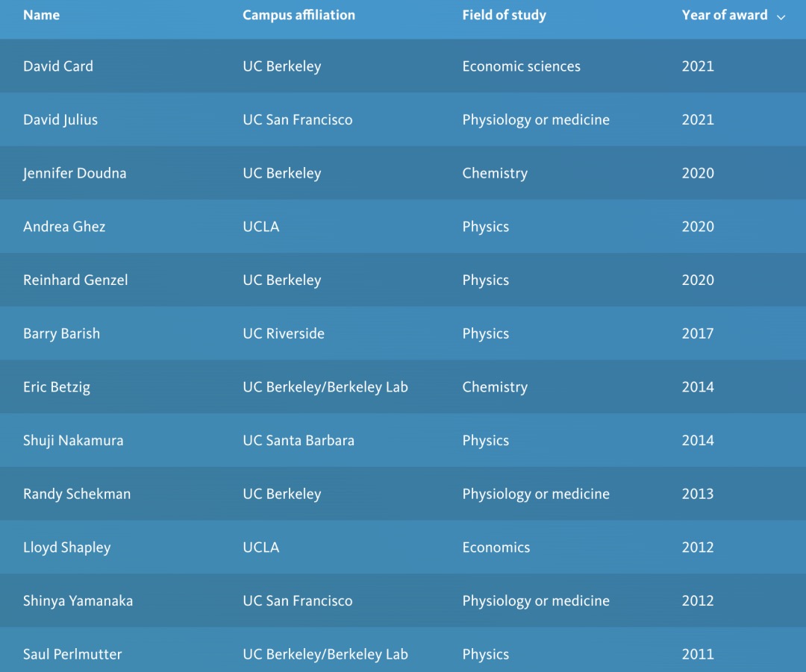Click UC Santa Barbara affiliation cell
This screenshot has height=672, width=806.
(x=299, y=440)
